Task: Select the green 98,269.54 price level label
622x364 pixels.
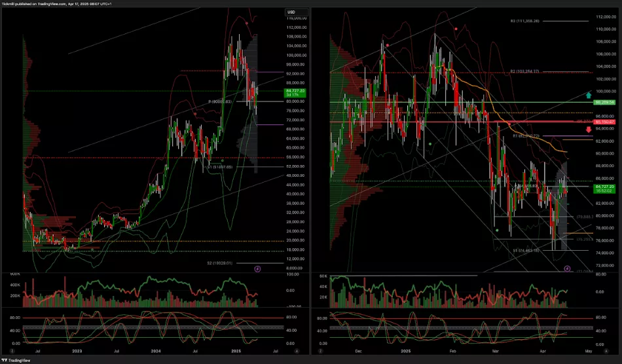Action: click(604, 102)
